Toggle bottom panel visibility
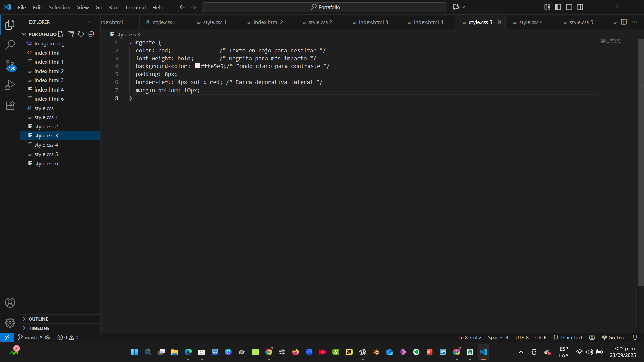Image resolution: width=644 pixels, height=362 pixels. pos(569,7)
